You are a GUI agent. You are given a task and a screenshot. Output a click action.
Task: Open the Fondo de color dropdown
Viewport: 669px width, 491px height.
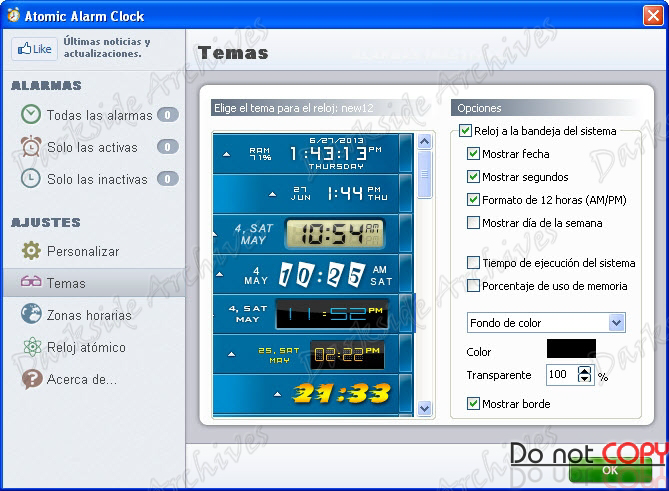[546, 323]
